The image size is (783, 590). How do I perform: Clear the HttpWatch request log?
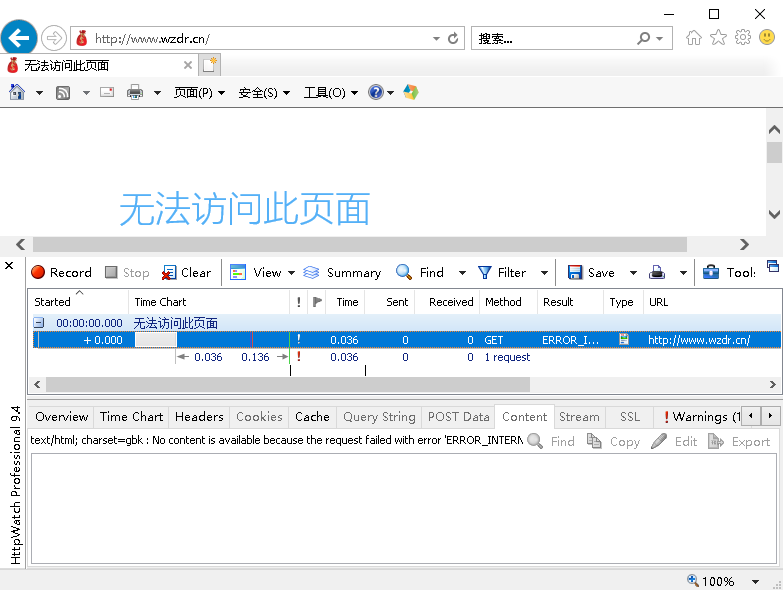coord(186,272)
